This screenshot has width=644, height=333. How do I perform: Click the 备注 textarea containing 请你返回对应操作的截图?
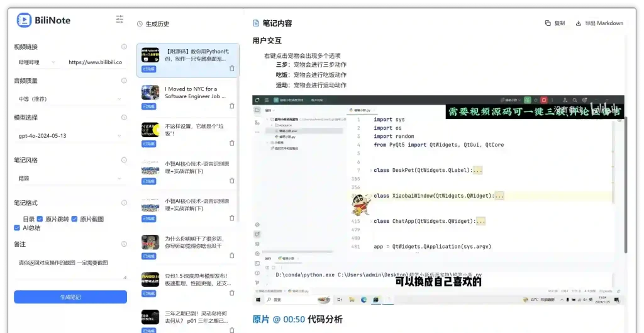pyautogui.click(x=70, y=268)
